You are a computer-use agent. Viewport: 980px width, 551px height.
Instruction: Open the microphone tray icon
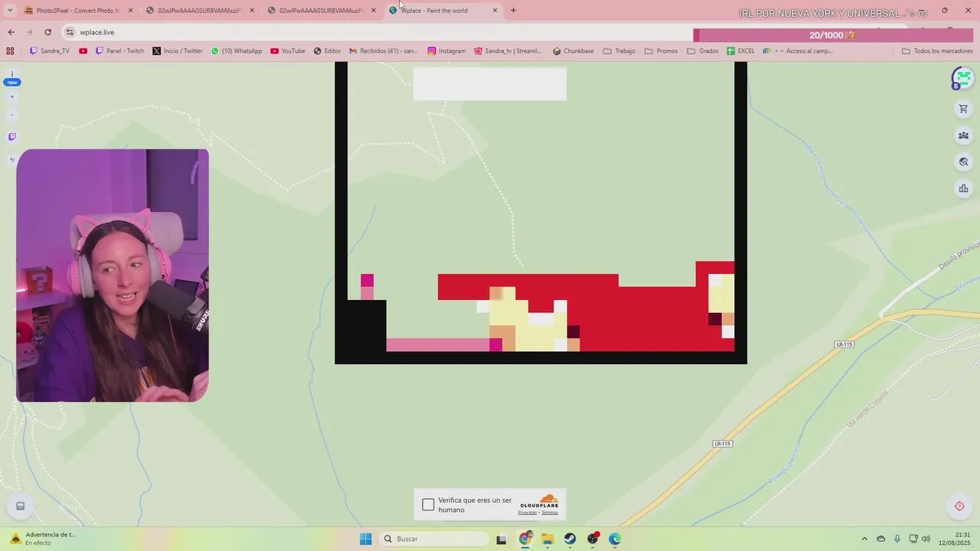click(897, 539)
